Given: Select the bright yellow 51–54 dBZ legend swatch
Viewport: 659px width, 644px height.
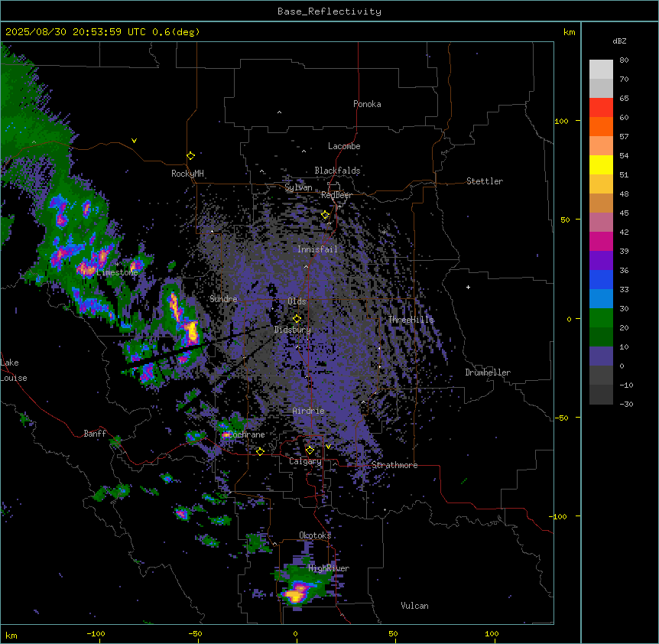Looking at the screenshot, I should 601,164.
